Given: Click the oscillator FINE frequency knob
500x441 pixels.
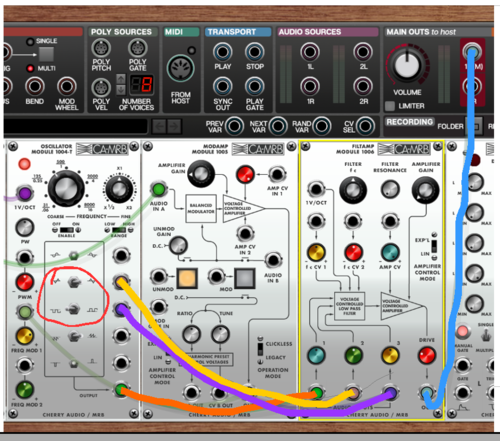Looking at the screenshot, I should [x=119, y=189].
